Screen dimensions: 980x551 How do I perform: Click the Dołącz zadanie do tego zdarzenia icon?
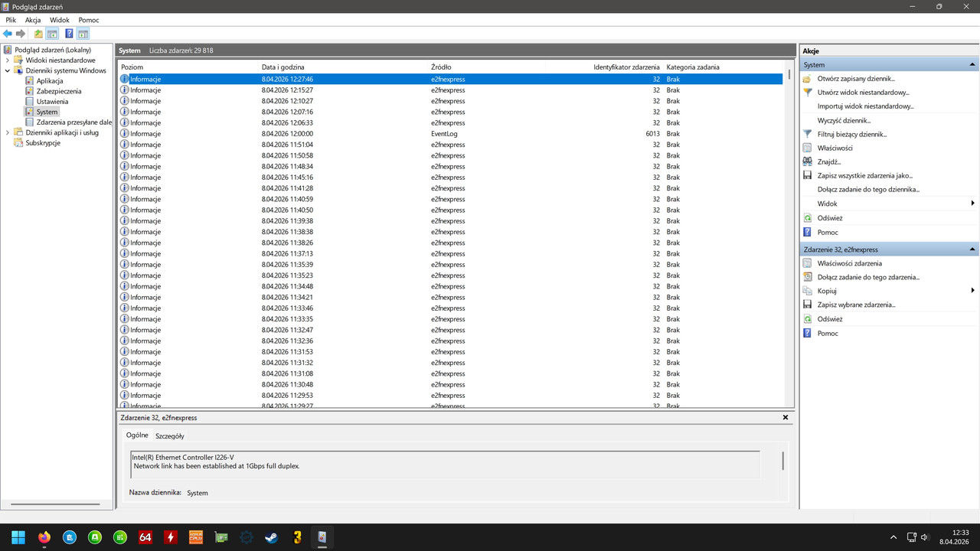click(x=807, y=277)
